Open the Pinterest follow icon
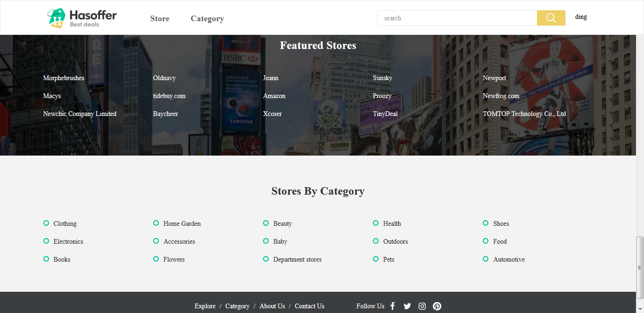 coord(437,306)
